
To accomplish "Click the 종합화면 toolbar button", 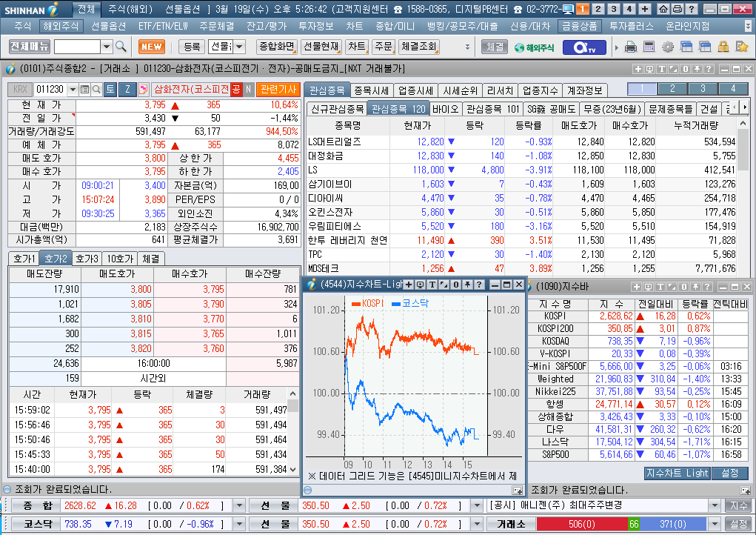I will tap(277, 46).
